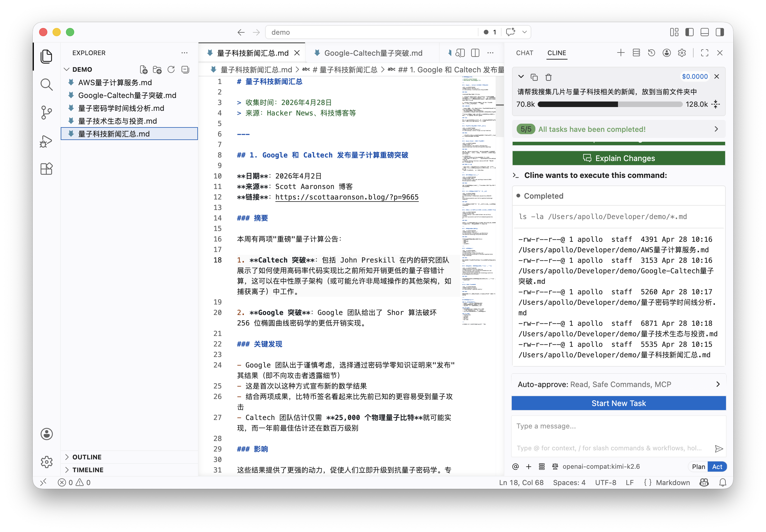Open the Accounts menu in activity bar

point(46,434)
